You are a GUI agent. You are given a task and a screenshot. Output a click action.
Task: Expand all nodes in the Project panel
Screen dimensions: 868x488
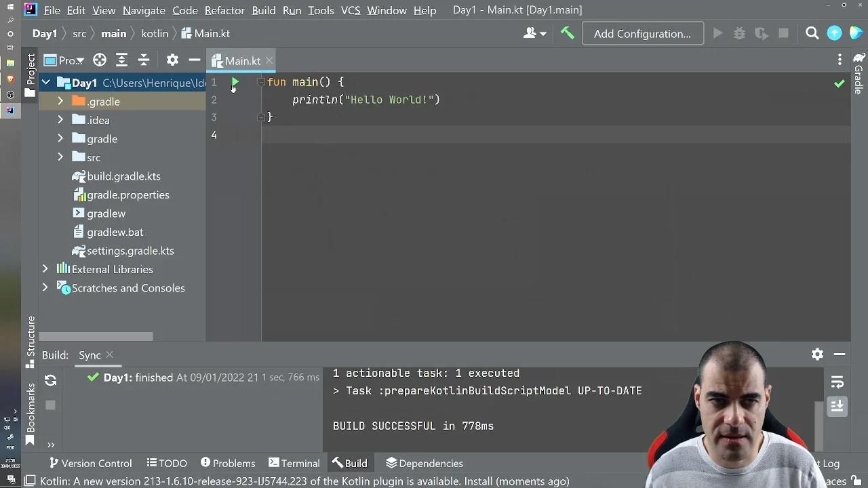[x=122, y=60]
